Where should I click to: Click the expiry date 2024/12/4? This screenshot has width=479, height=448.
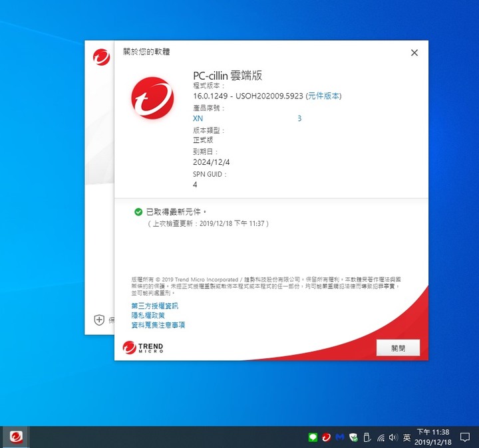[211, 162]
